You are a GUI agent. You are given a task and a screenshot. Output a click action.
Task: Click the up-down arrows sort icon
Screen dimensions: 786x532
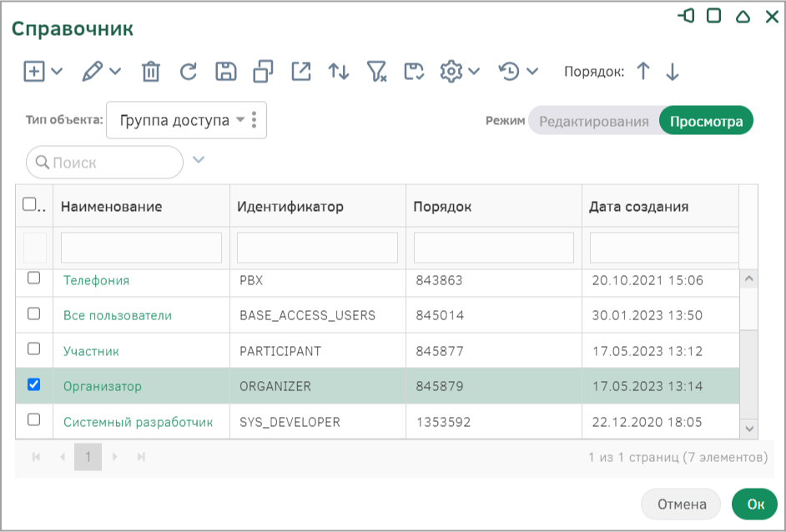point(339,72)
